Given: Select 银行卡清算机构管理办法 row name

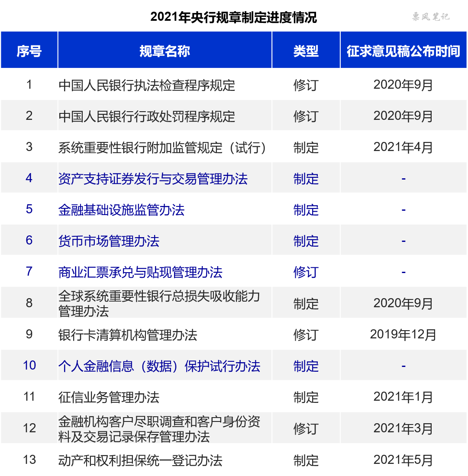Looking at the screenshot, I should pos(128,334).
